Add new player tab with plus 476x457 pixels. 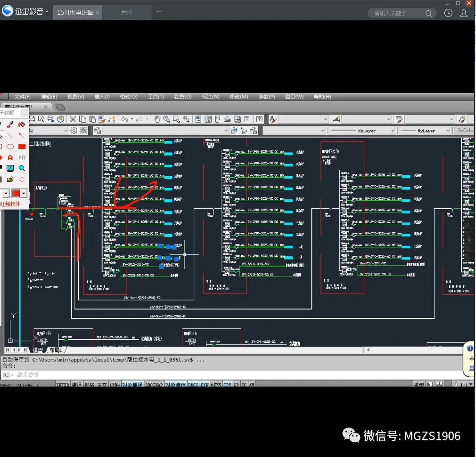[159, 12]
